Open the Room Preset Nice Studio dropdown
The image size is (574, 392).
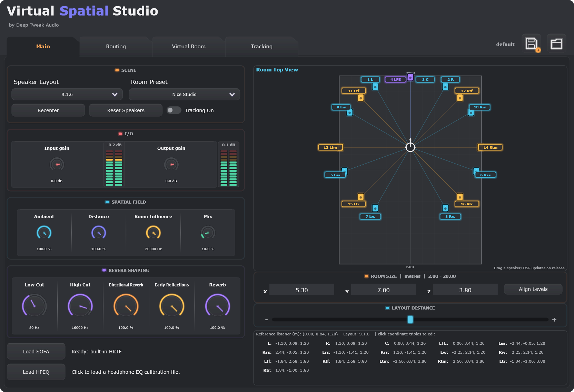tap(184, 94)
